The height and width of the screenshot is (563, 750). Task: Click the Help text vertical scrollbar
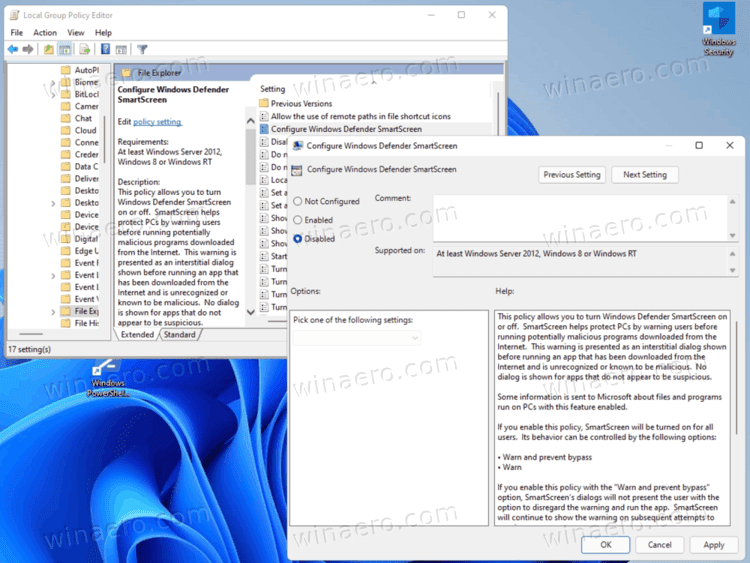737,378
